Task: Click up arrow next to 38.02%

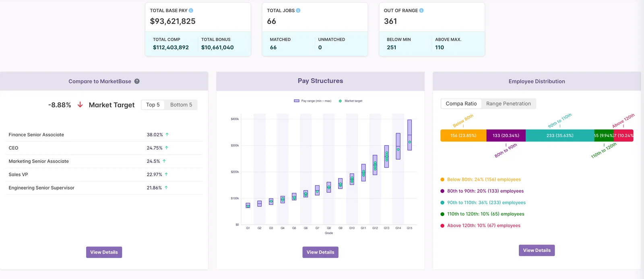Action: pos(167,135)
